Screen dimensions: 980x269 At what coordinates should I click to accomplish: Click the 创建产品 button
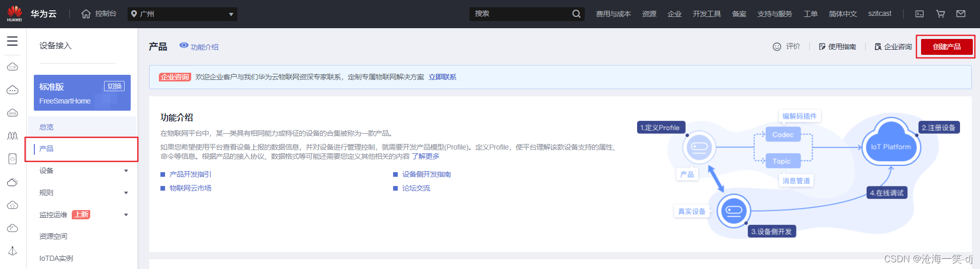tap(946, 47)
